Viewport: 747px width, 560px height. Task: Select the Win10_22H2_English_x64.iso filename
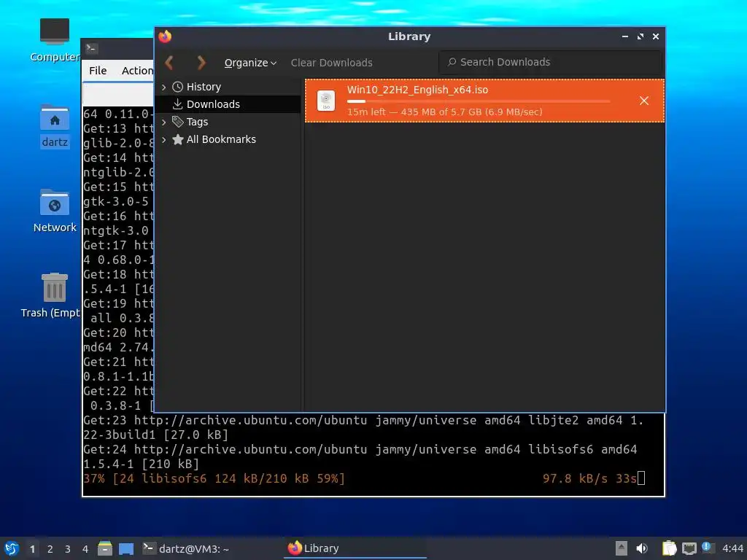[417, 90]
